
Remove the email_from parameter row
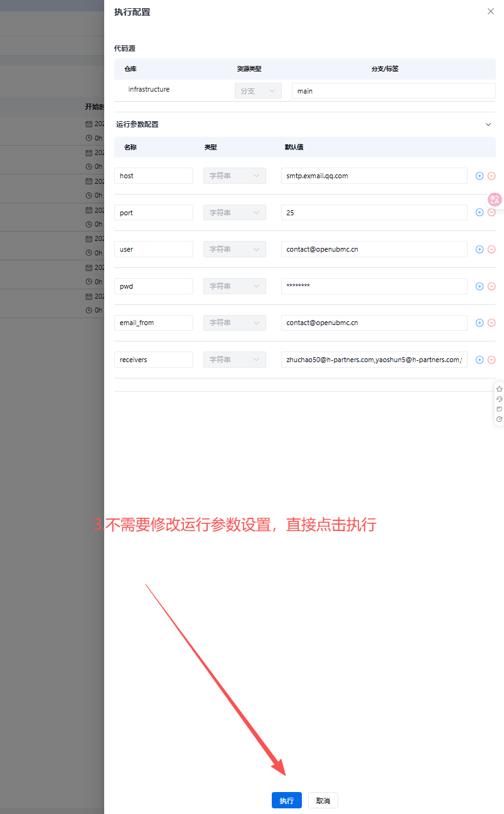click(491, 323)
